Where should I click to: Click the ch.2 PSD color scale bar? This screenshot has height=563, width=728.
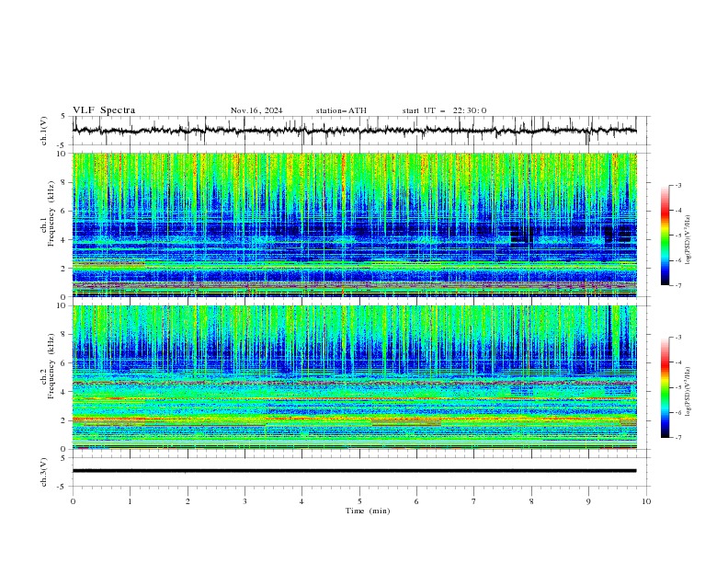[x=665, y=387]
